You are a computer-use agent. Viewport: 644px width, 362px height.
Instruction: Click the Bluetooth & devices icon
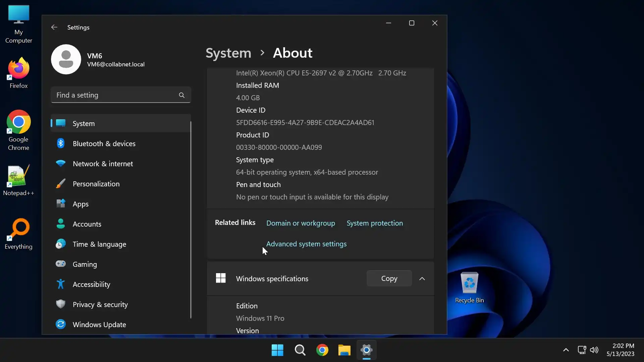(61, 143)
